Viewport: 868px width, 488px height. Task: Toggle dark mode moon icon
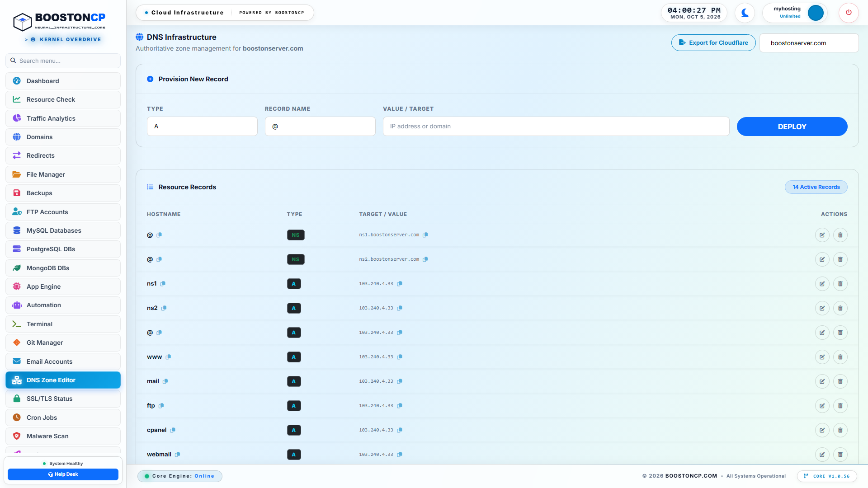click(745, 13)
